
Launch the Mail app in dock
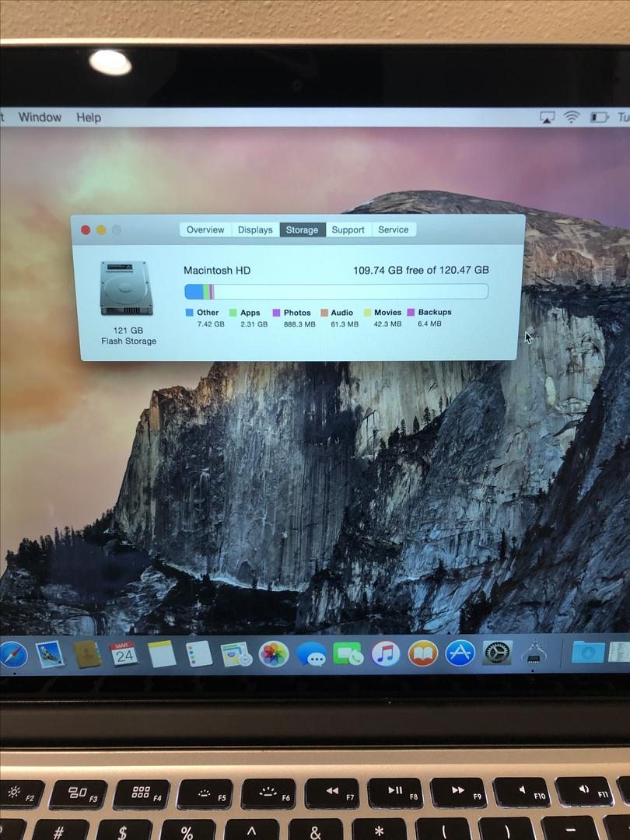tap(50, 655)
